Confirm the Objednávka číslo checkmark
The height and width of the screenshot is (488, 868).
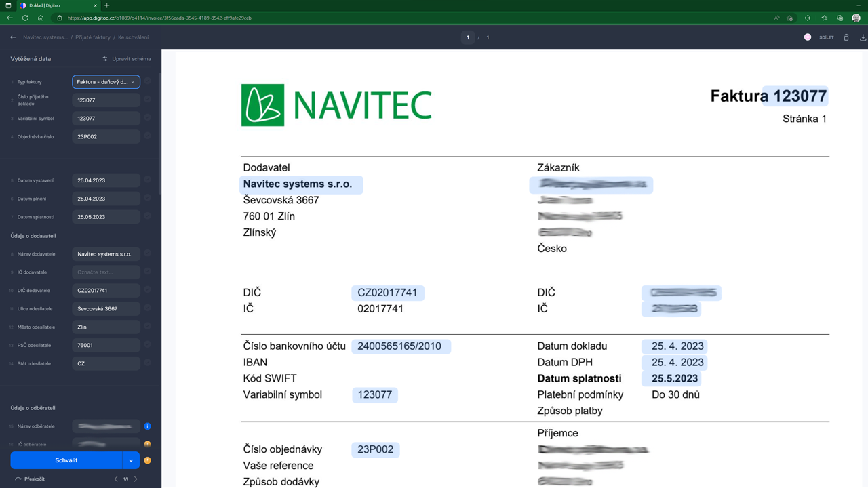pyautogui.click(x=147, y=136)
